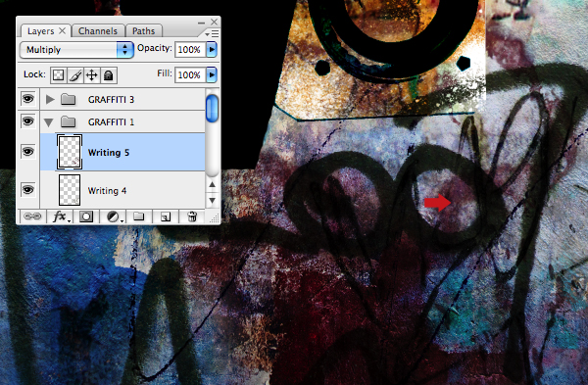
Task: Open the Opacity slider arrow
Action: coord(212,50)
